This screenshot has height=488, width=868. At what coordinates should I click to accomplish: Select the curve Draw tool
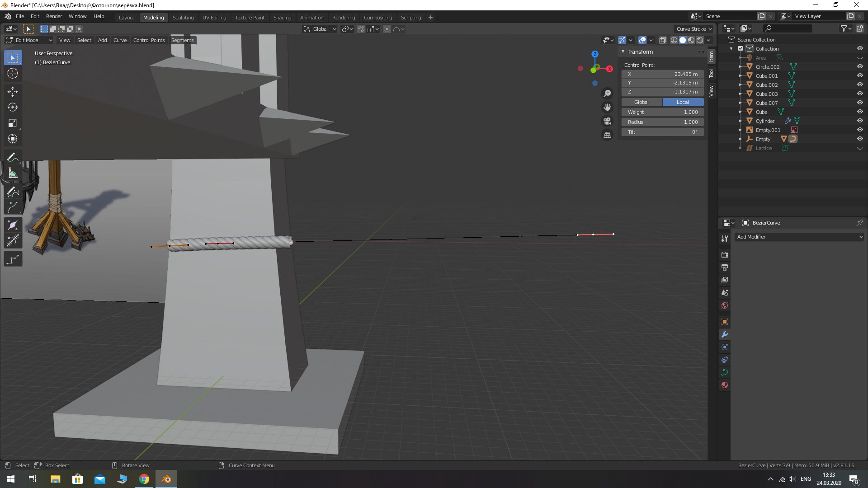[x=13, y=192]
